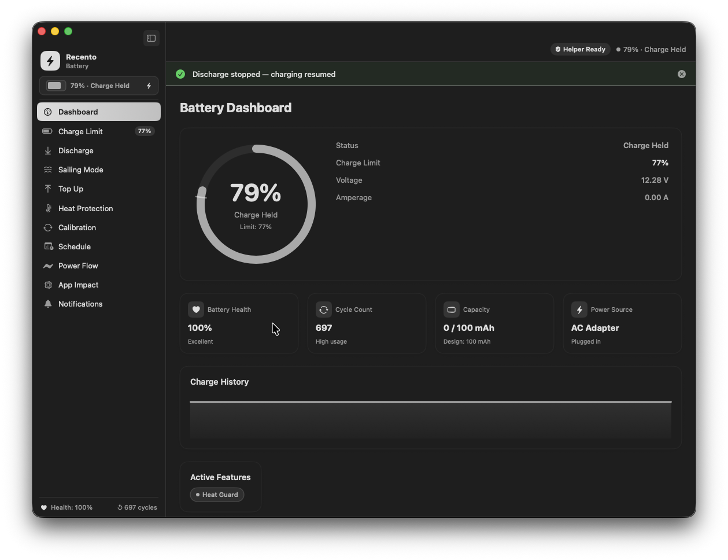Click the Battery Dashboard heading
The height and width of the screenshot is (560, 728).
(235, 108)
